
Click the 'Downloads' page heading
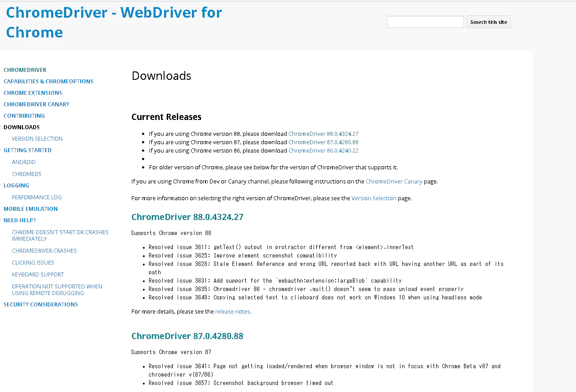pos(161,76)
